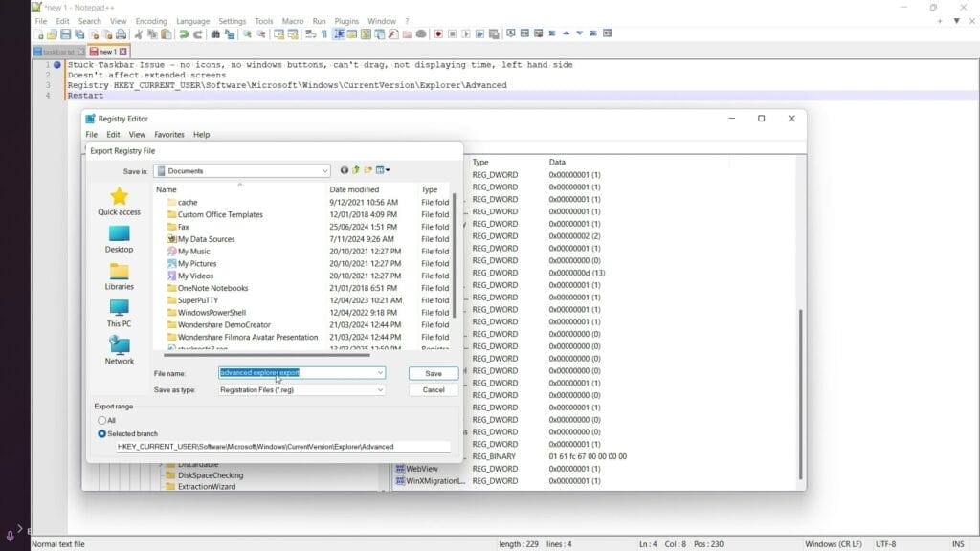Open the View Menu dropdown in the dialog
The image size is (980, 551).
coord(382,169)
